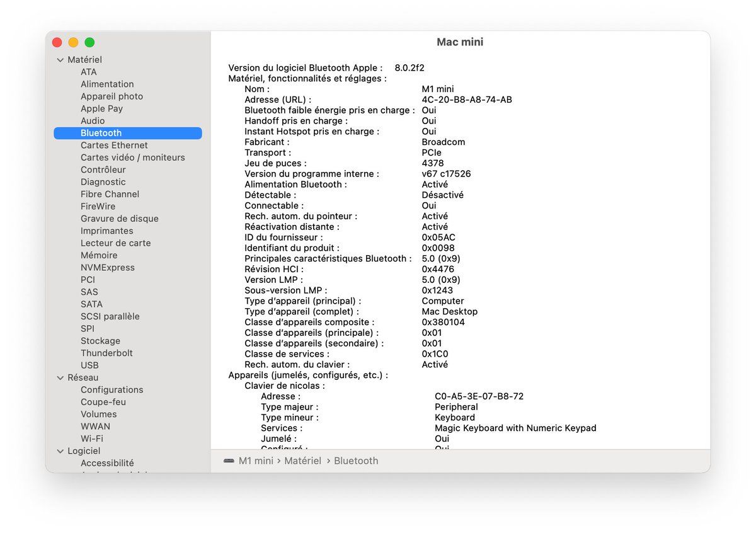The height and width of the screenshot is (533, 756).
Task: Open Coupe-feu under Réseau
Action: click(x=103, y=402)
